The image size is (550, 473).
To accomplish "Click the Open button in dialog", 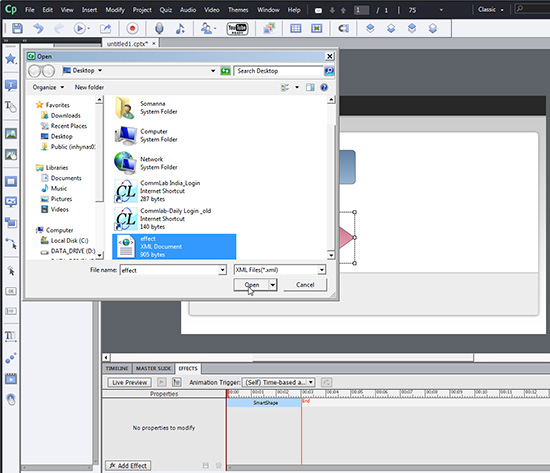I will (x=251, y=285).
